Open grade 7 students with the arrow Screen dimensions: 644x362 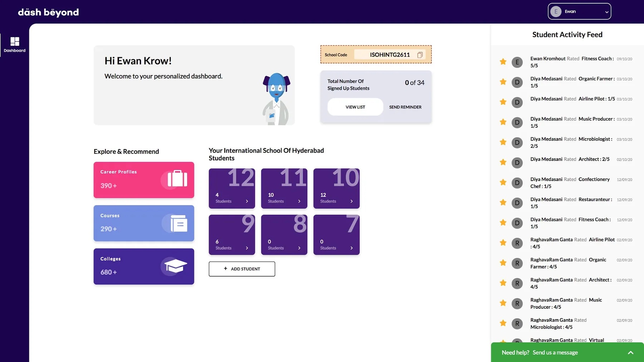click(x=351, y=248)
